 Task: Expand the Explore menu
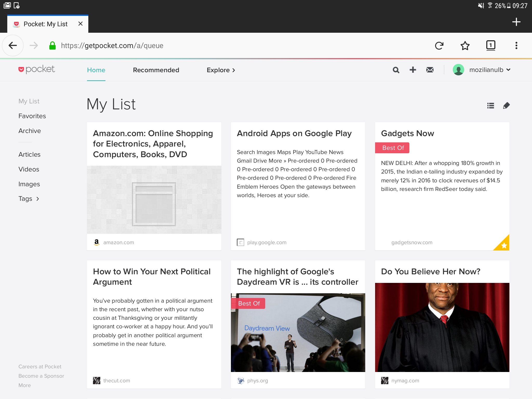[x=221, y=70]
